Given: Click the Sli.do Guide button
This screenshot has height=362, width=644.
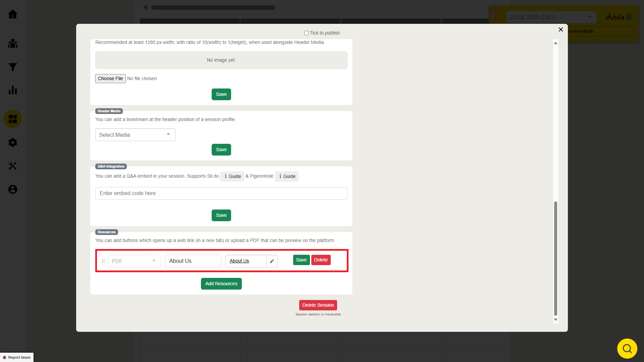Looking at the screenshot, I should (x=232, y=176).
